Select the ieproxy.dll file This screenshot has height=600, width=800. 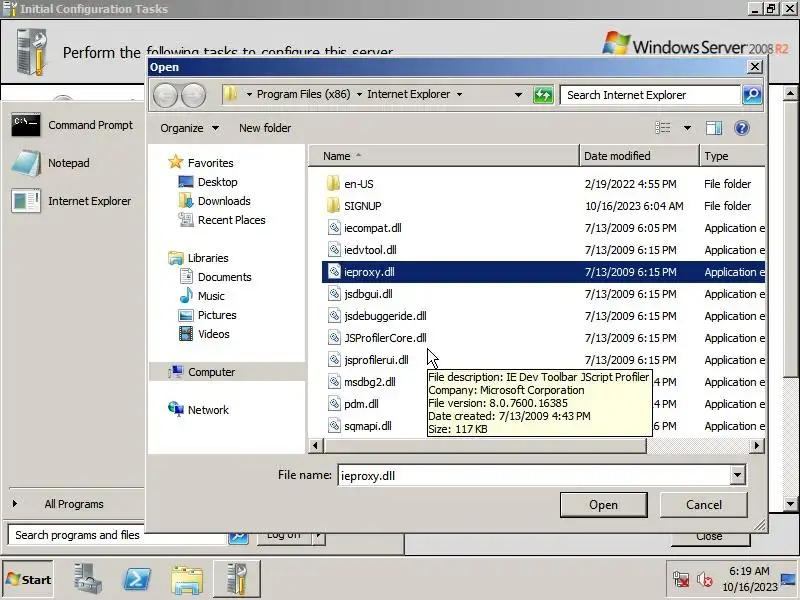tap(369, 271)
